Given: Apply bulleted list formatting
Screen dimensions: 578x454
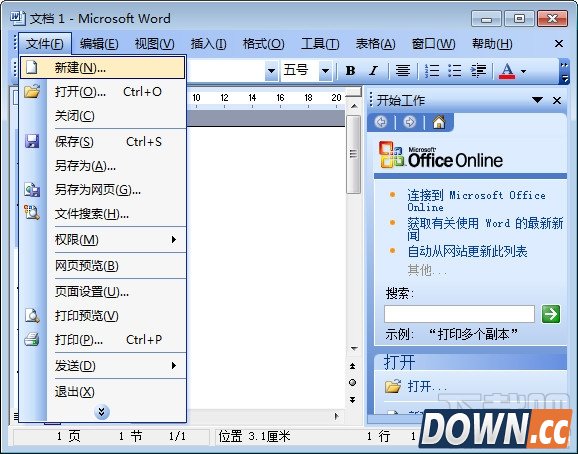Looking at the screenshot, I should pos(455,70).
